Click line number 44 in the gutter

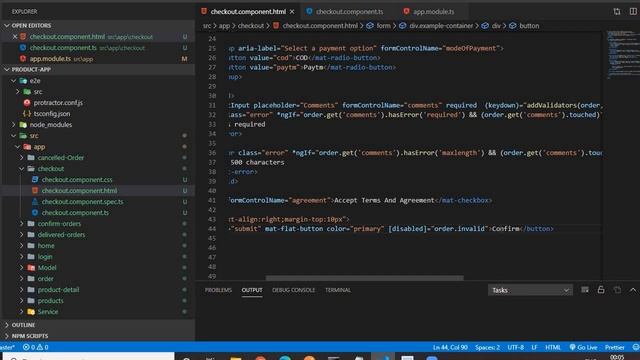point(212,229)
